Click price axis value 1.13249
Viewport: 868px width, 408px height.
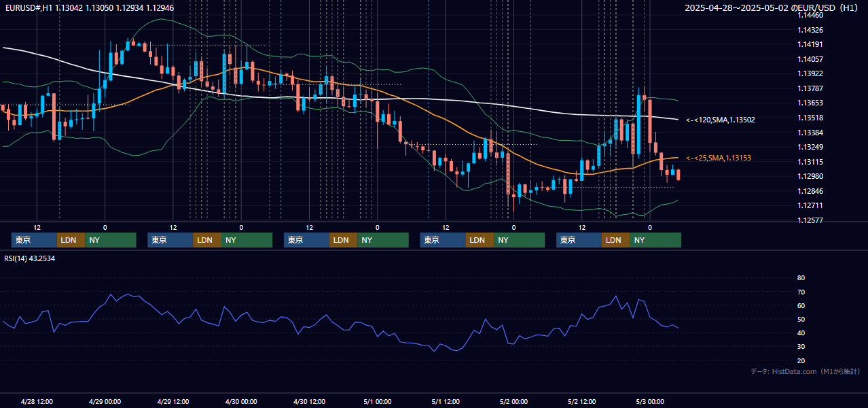[810, 147]
